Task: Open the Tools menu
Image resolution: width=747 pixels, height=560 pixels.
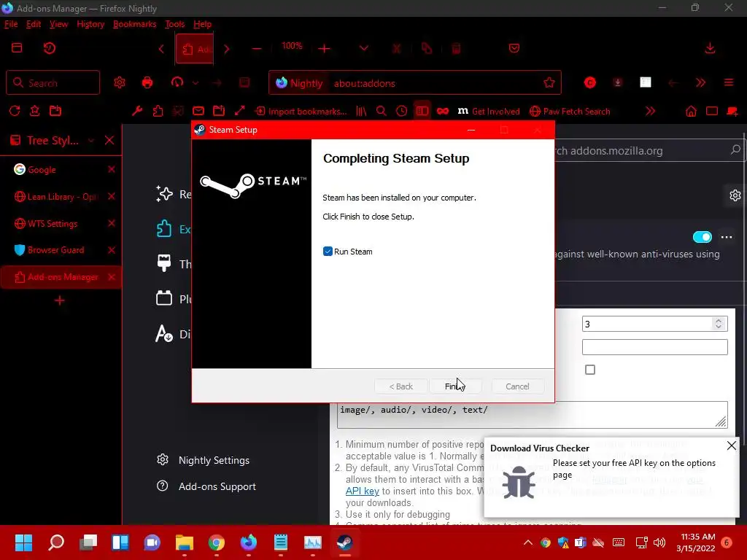Action: (x=175, y=24)
